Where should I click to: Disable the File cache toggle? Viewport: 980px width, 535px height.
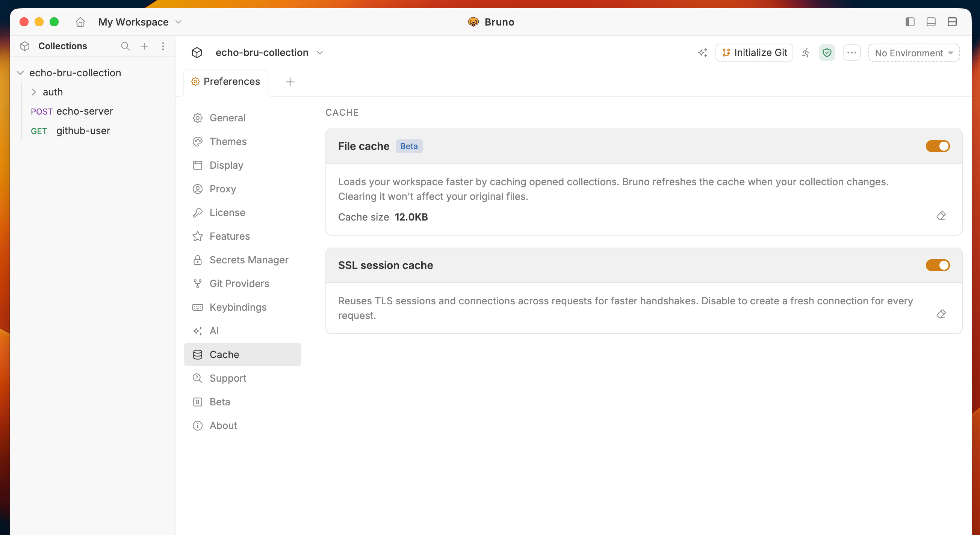[938, 147]
